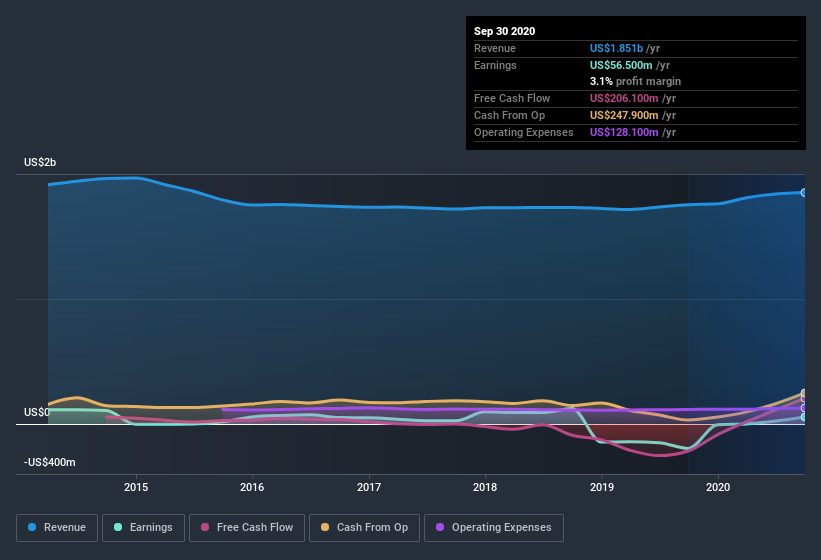Viewport: 821px width, 560px height.
Task: Click the -US$400m y-axis label
Action: pyautogui.click(x=50, y=462)
